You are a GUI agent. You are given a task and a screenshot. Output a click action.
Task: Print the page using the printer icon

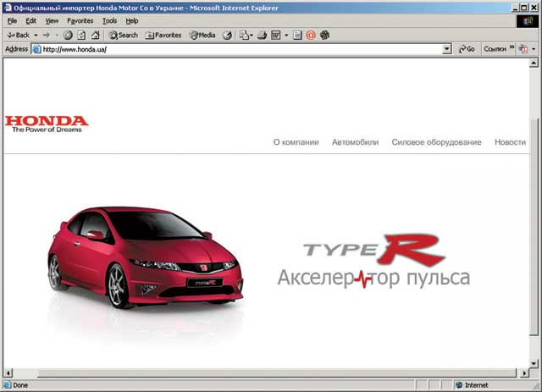[x=263, y=35]
